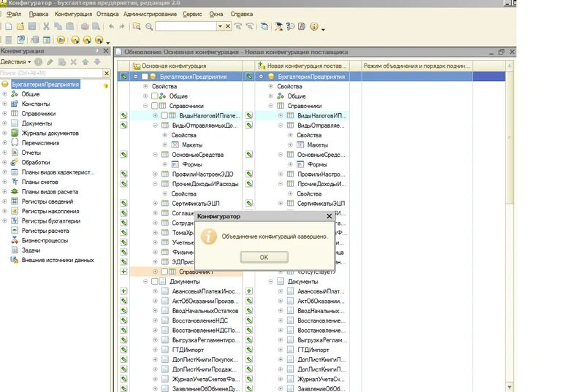
Task: Toggle checkbox for ВидыНалоговИПлате row
Action: pos(164,115)
